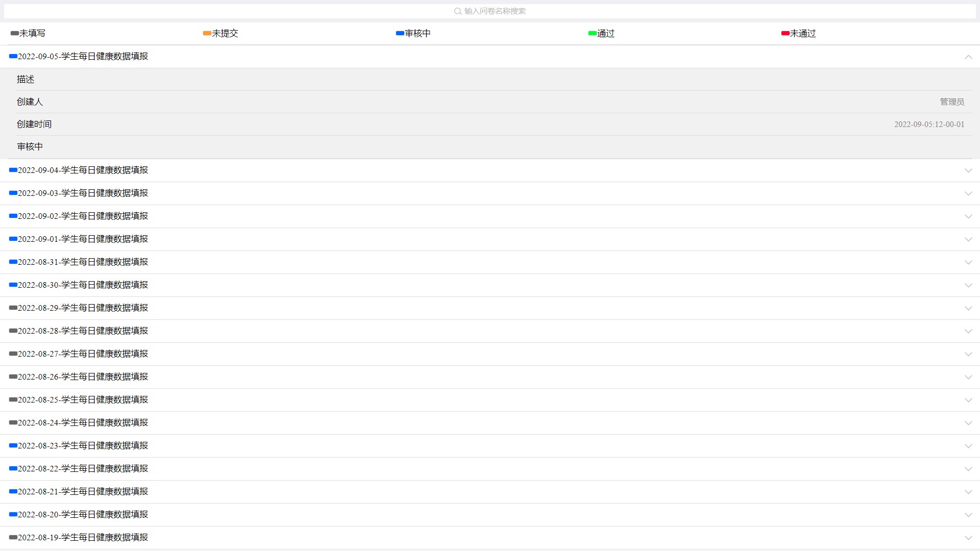Click the gray 未填写 status swatch
Screen dimensions: 980x551
(14, 34)
